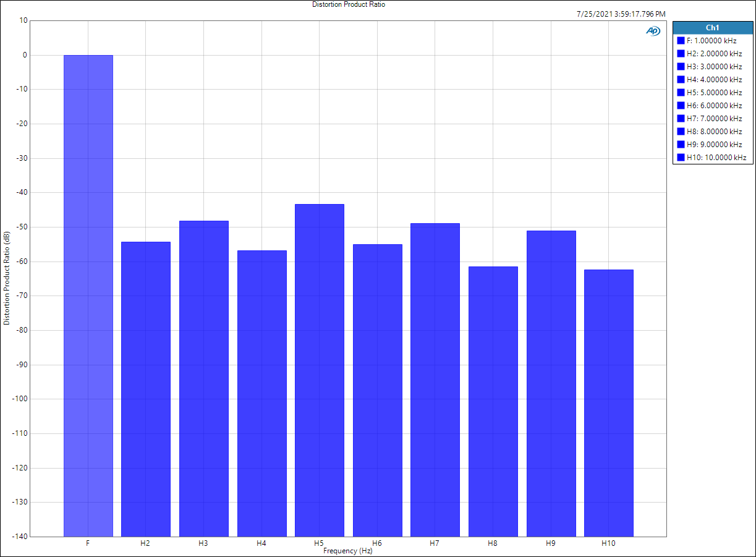
Task: Click the H7 harmonic bar
Action: click(x=435, y=380)
